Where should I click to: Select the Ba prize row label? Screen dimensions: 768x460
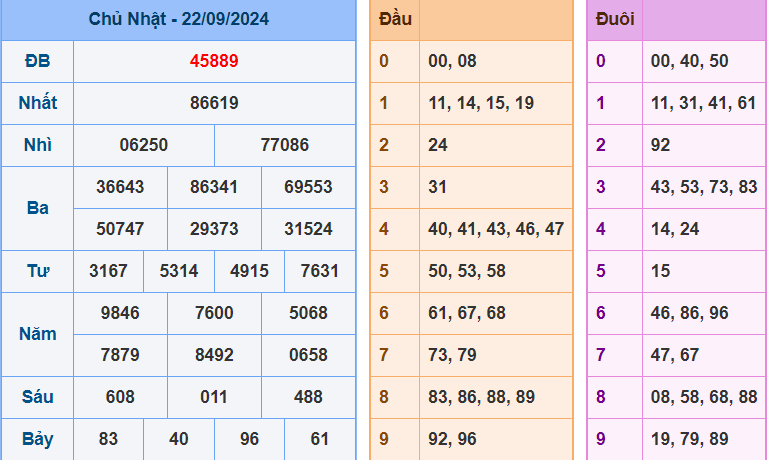pyautogui.click(x=38, y=208)
